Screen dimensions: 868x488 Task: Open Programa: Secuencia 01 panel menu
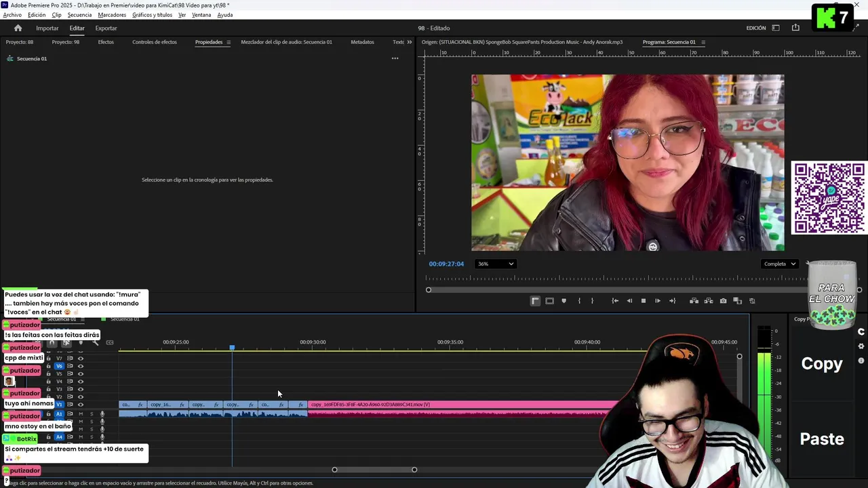coord(703,42)
